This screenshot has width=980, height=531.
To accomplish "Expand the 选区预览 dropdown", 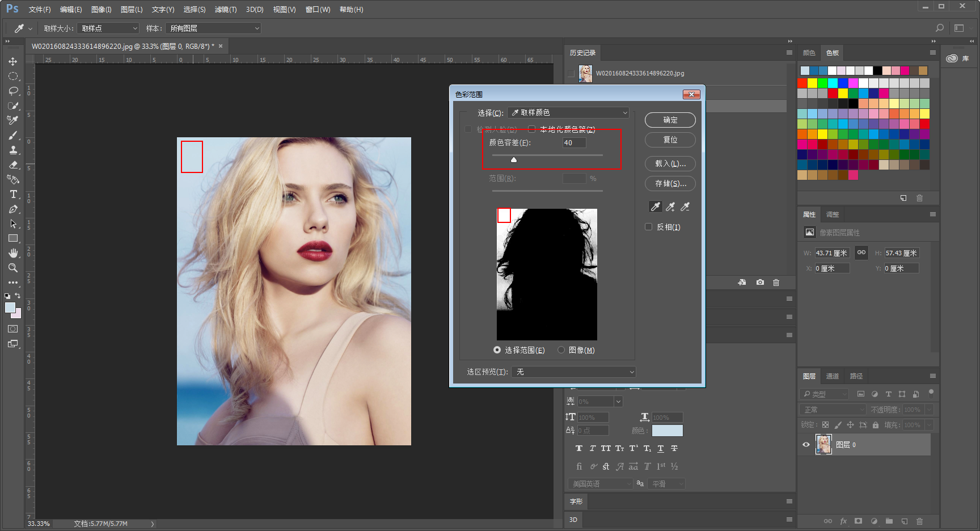I will [573, 372].
